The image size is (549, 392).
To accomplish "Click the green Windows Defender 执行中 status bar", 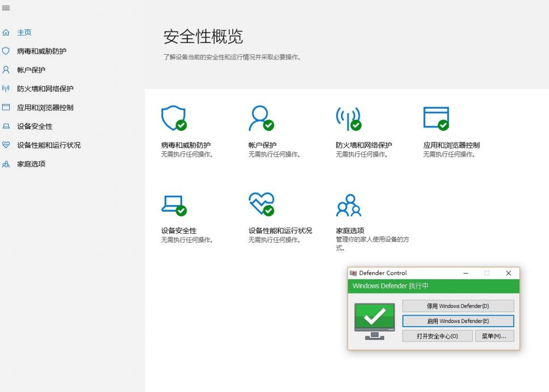I will 434,286.
